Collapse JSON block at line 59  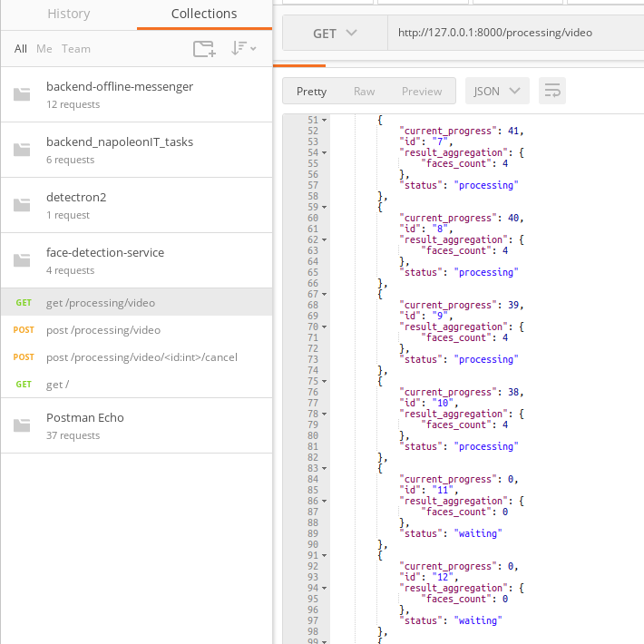point(325,207)
